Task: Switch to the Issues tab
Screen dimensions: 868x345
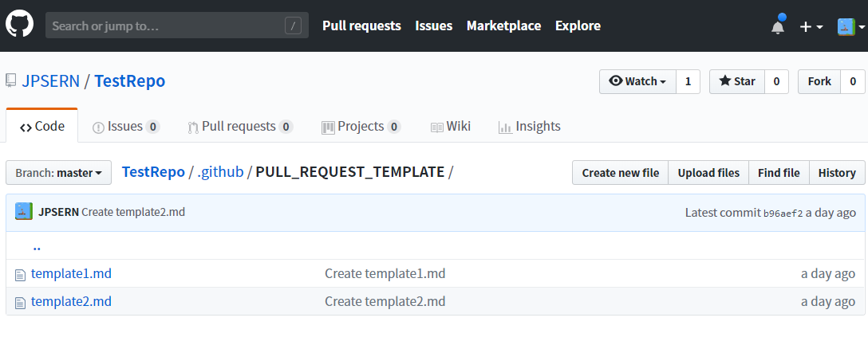Action: click(125, 127)
